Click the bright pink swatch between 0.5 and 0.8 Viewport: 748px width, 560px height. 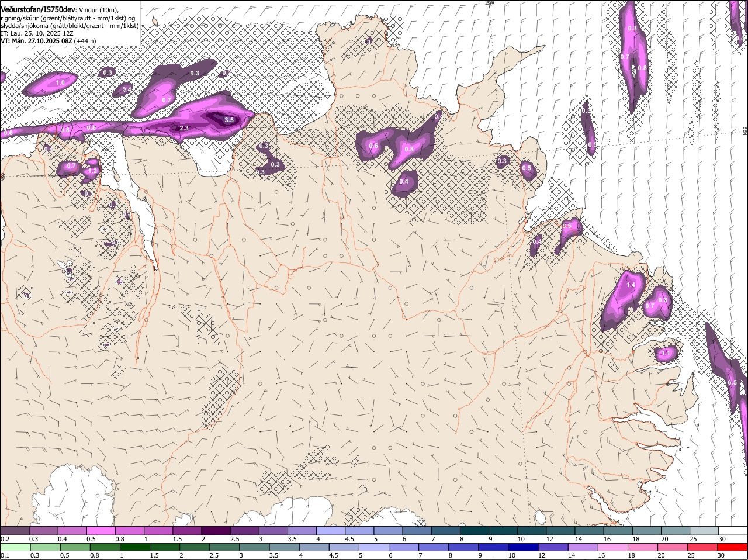101,531
